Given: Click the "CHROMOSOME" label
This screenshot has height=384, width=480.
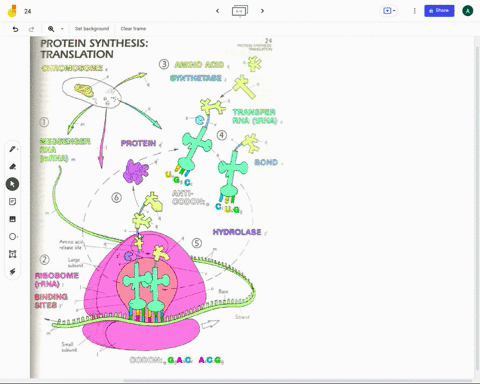Looking at the screenshot, I should pyautogui.click(x=72, y=68).
